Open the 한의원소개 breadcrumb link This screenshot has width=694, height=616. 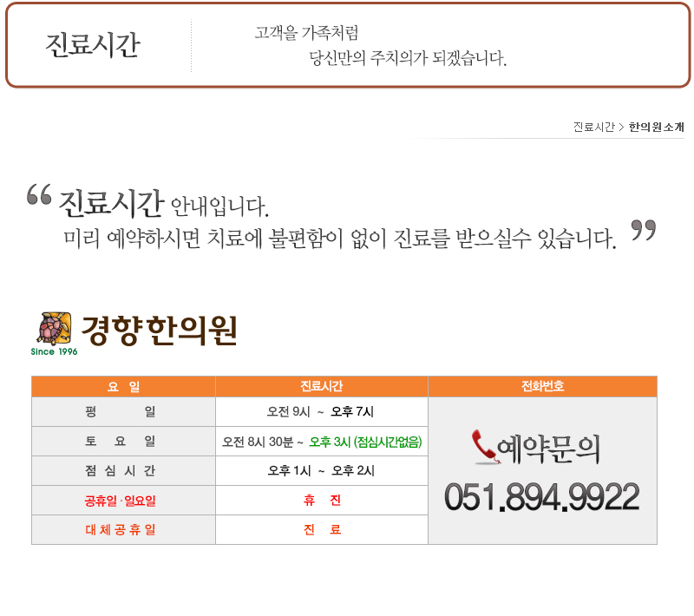(x=656, y=127)
